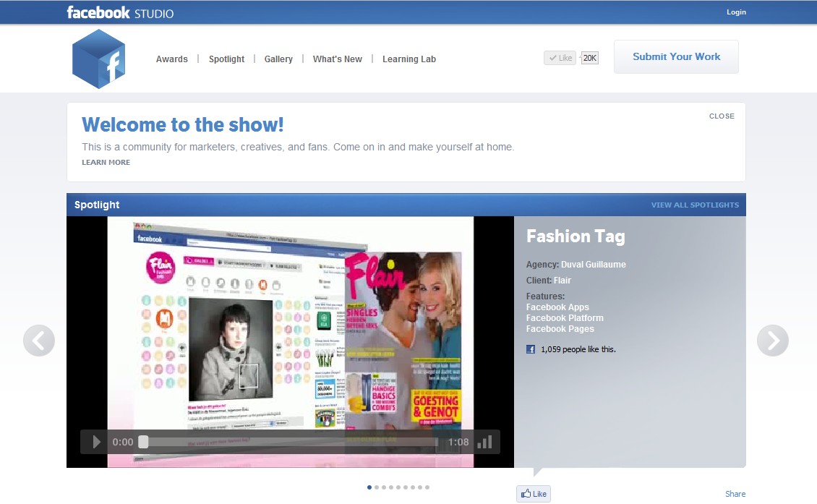Click the Fashion Tag title

point(576,236)
